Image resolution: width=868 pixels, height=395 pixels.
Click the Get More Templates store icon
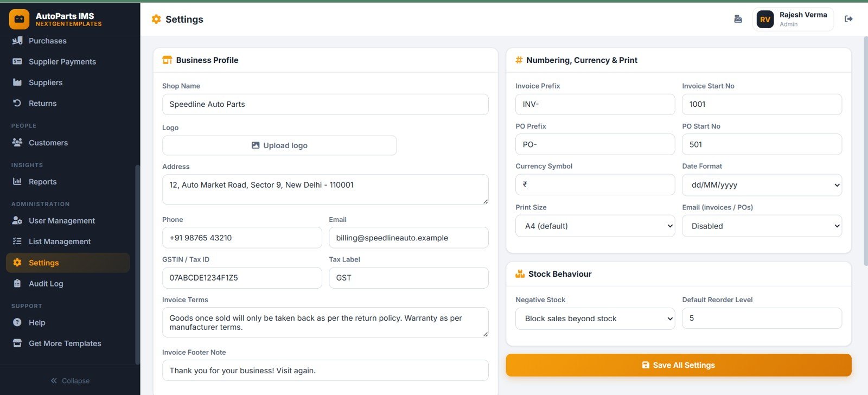tap(17, 343)
